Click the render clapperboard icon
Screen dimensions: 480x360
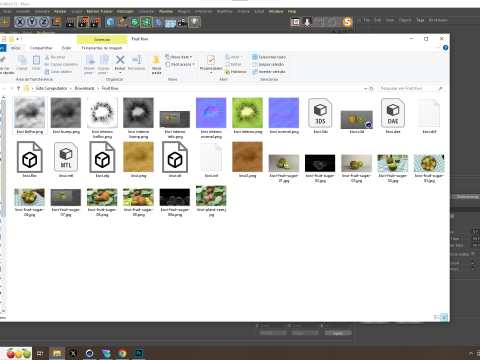click(70, 22)
